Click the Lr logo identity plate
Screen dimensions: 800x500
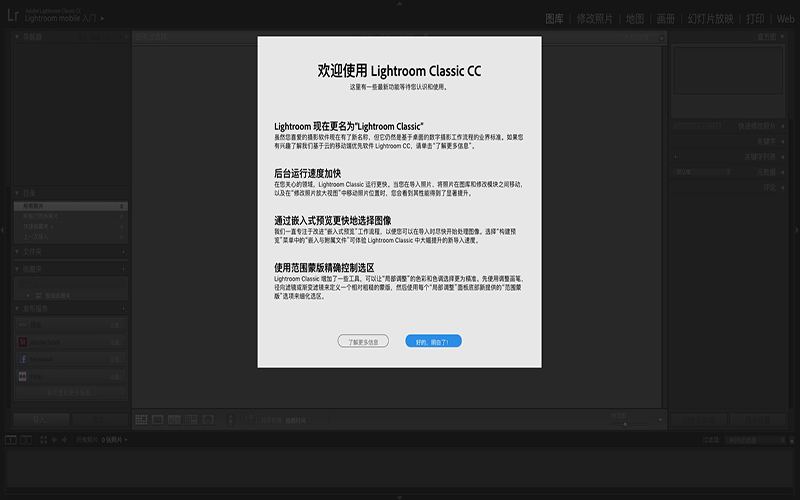click(x=13, y=15)
